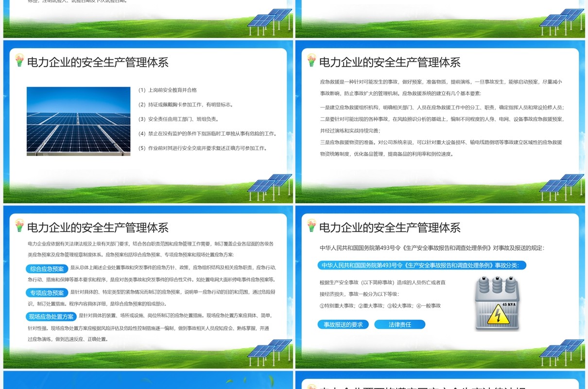The image size is (588, 389).
Task: Click the solar panel graphic on the 综合应急预案 slide
Action: click(270, 352)
